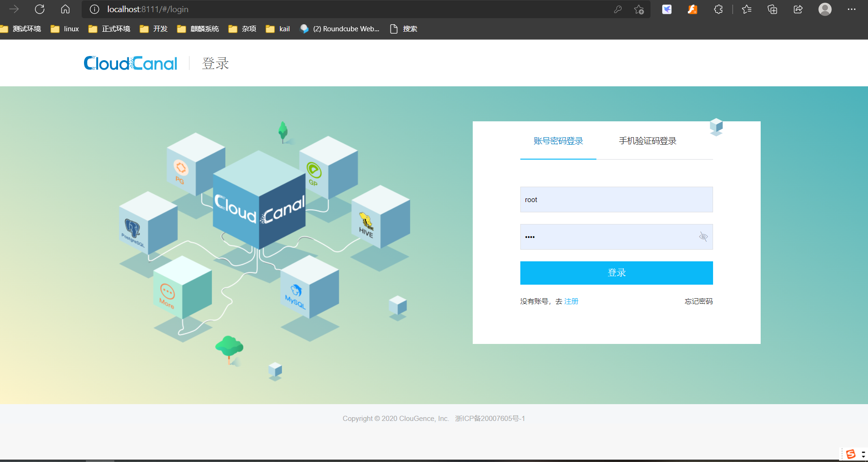Open the linux bookmark folder
The image size is (868, 462).
coord(65,29)
